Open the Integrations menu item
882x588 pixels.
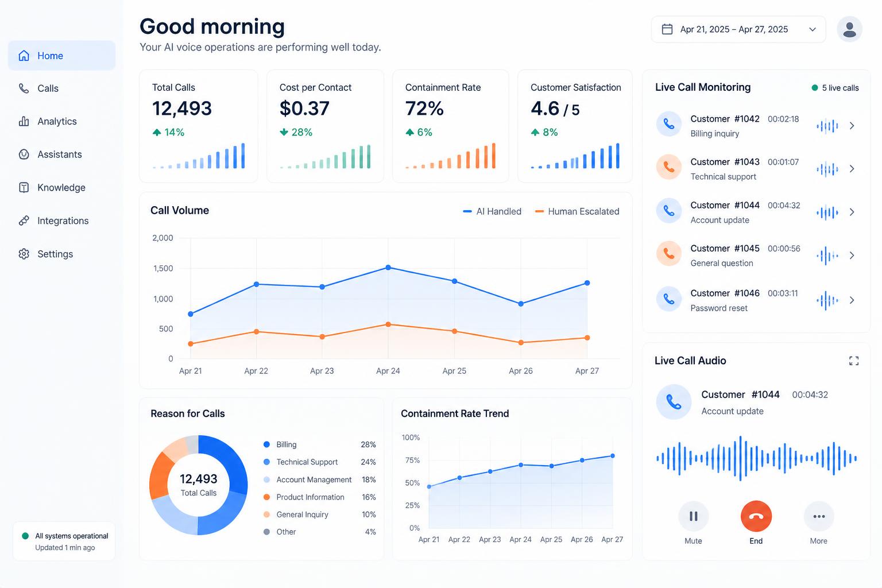click(x=61, y=220)
